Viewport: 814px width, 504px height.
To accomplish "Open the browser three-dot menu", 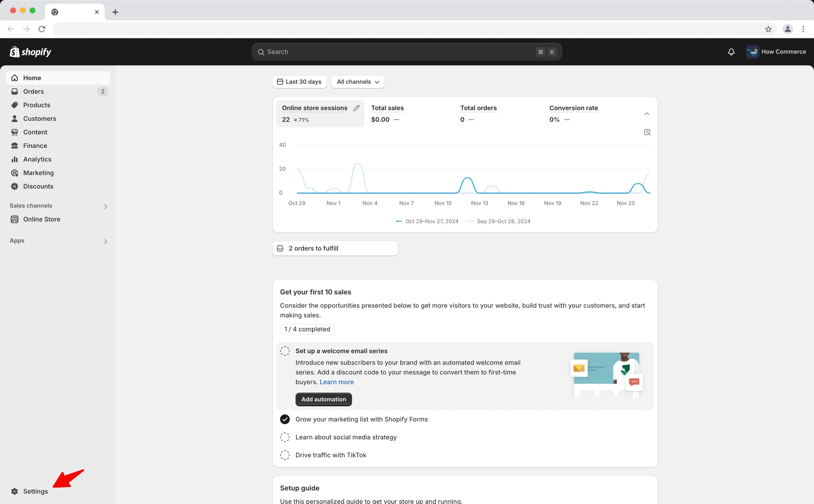I will pos(803,29).
